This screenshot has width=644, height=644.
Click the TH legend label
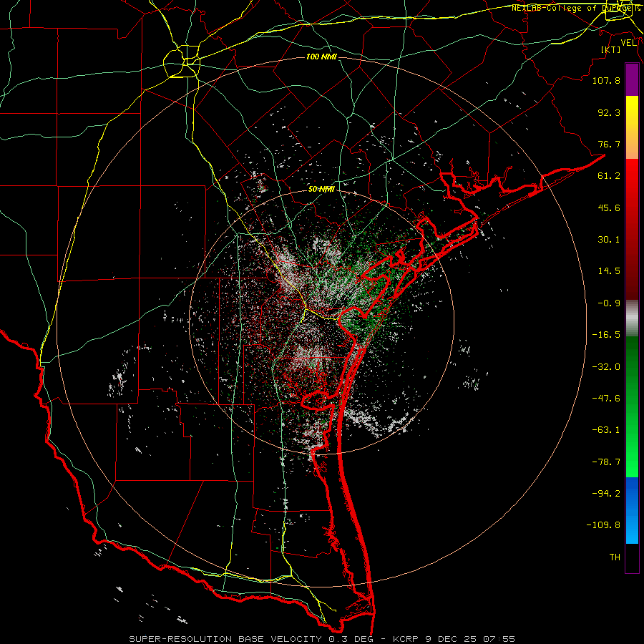615,557
